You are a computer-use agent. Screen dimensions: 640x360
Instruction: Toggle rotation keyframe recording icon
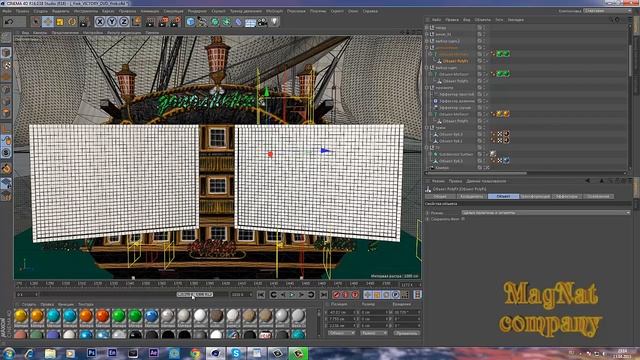(x=386, y=295)
